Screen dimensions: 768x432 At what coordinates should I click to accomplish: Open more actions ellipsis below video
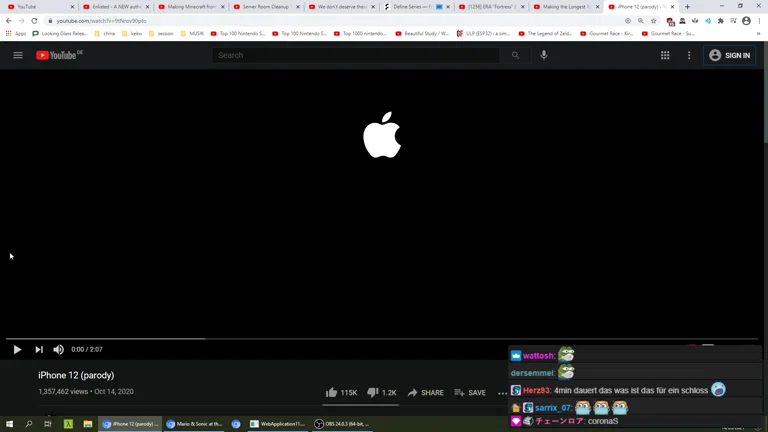[x=503, y=393]
